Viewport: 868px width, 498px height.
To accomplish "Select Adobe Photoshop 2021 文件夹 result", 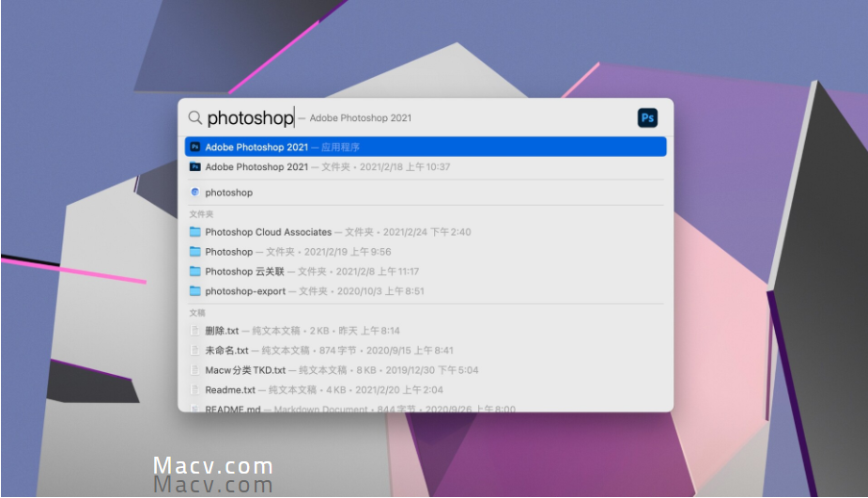I will [426, 166].
